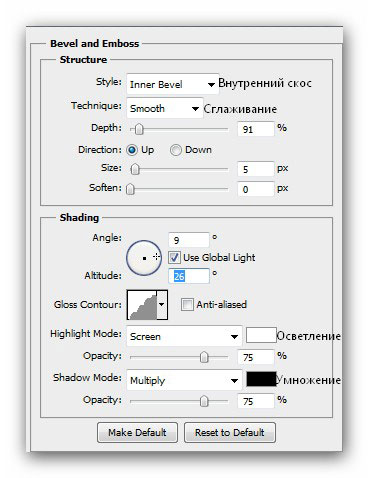Click the Gloss Contour curve thumbnail
This screenshot has width=370, height=478.
point(142,305)
